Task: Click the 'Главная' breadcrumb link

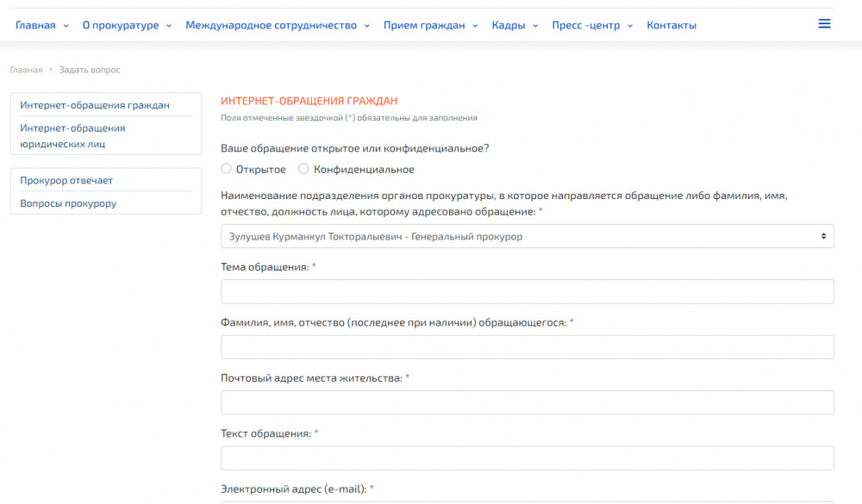Action: [26, 70]
